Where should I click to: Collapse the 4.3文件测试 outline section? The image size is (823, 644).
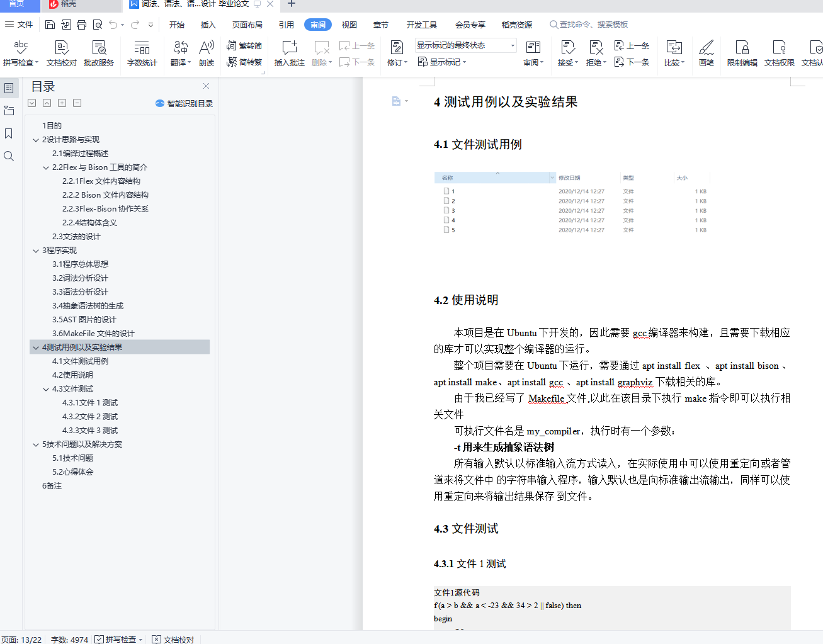pyautogui.click(x=46, y=389)
